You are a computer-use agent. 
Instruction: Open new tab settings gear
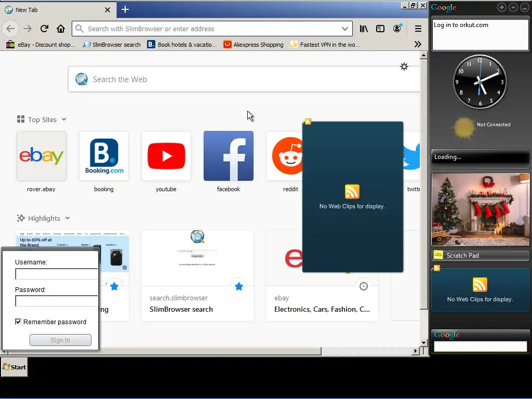(404, 66)
